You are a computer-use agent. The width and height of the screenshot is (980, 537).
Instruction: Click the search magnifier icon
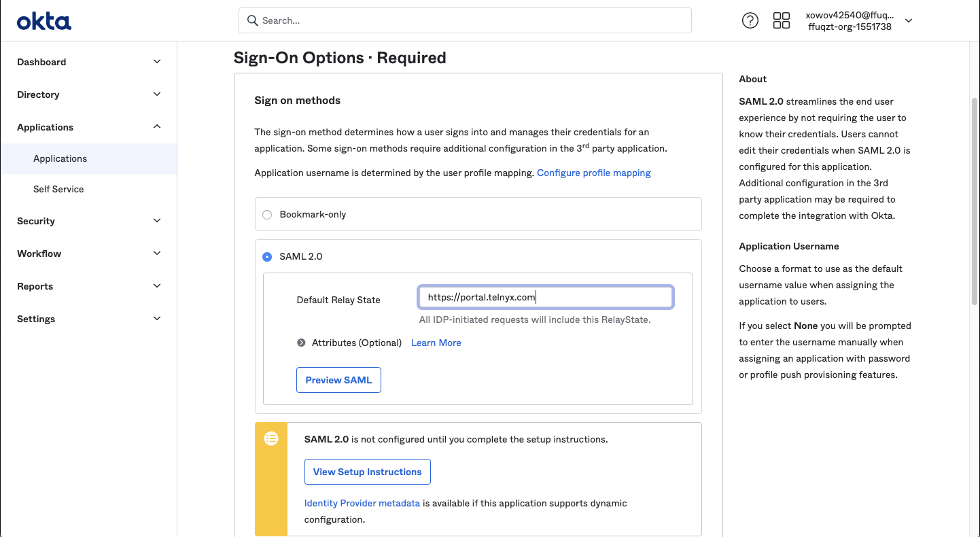pos(253,20)
